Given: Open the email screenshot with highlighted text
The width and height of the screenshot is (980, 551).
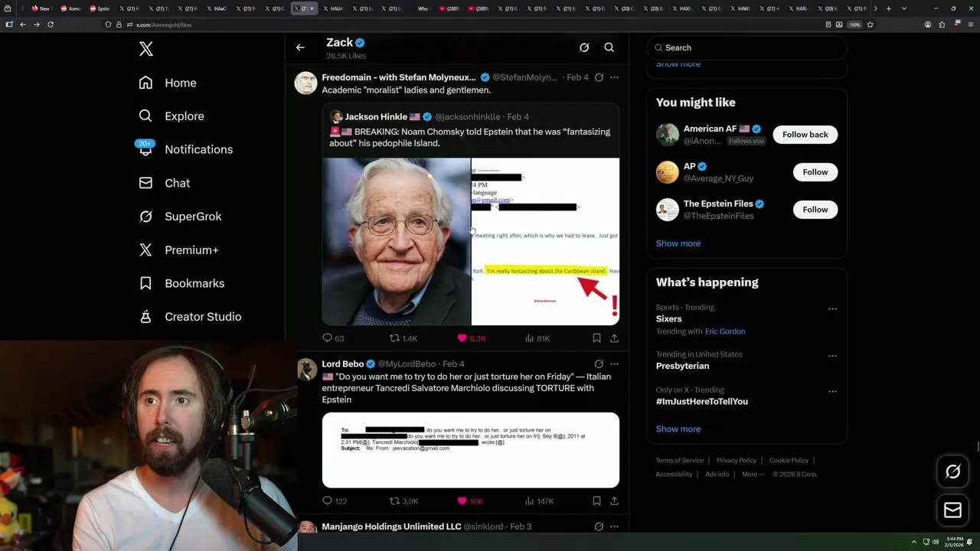Looking at the screenshot, I should (545, 242).
